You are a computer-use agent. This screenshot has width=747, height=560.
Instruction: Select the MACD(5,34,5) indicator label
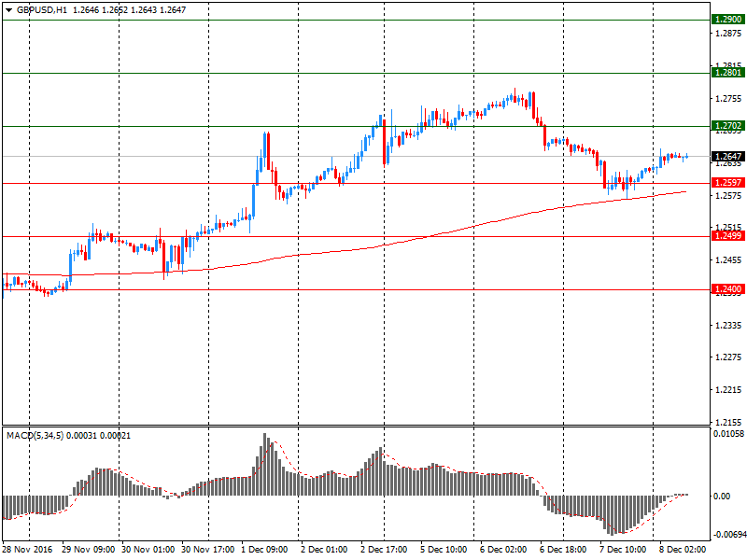click(x=35, y=436)
